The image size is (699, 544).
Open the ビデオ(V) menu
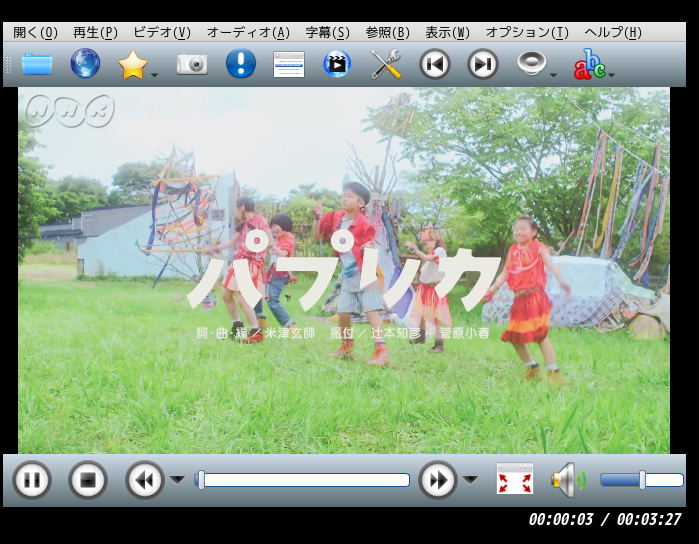pyautogui.click(x=162, y=33)
